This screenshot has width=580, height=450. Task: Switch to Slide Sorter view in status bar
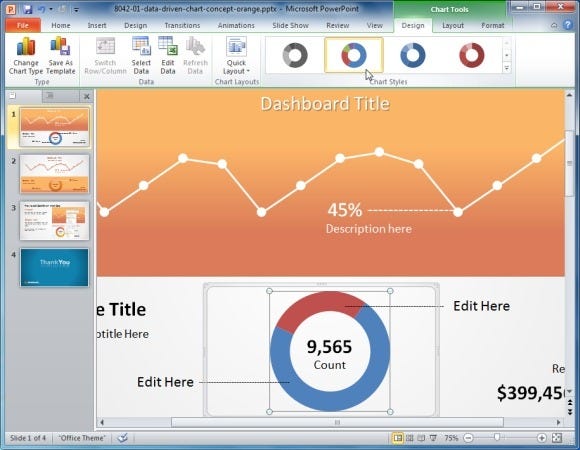click(x=410, y=438)
